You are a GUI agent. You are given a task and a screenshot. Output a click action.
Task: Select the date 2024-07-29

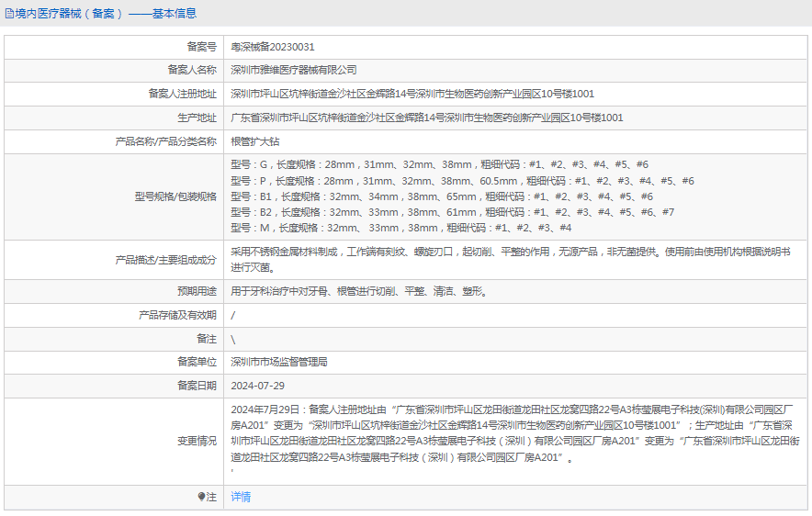[x=257, y=386]
